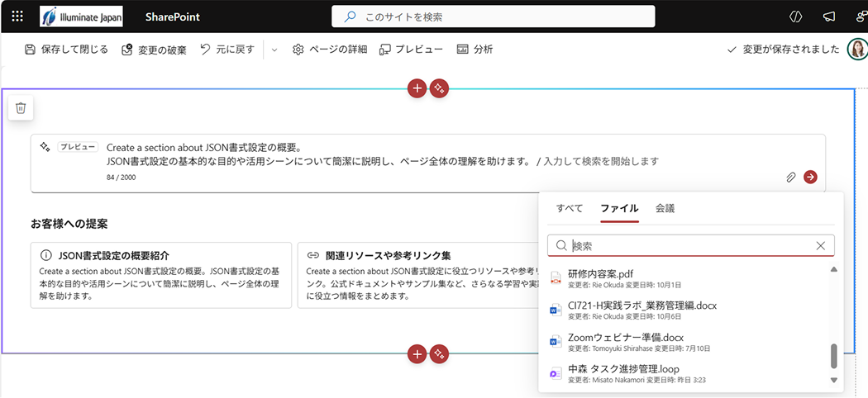Click inside the 検索 file search field

[x=686, y=245]
